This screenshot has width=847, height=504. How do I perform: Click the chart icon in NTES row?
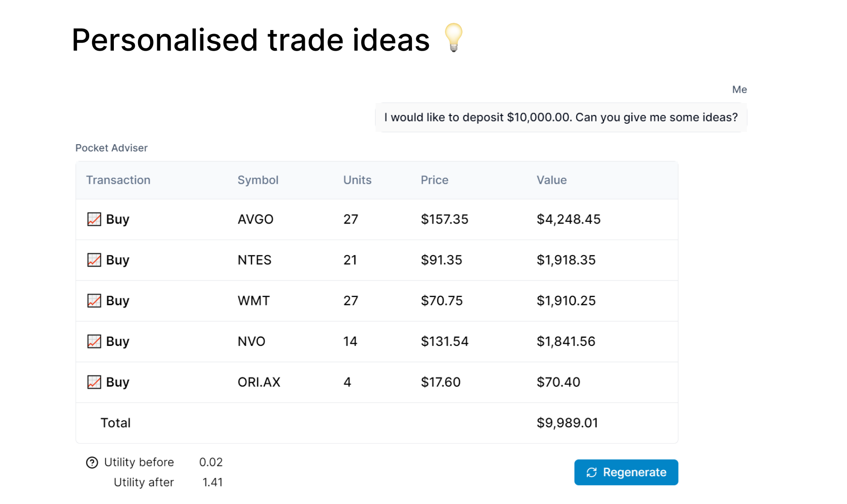tap(94, 260)
